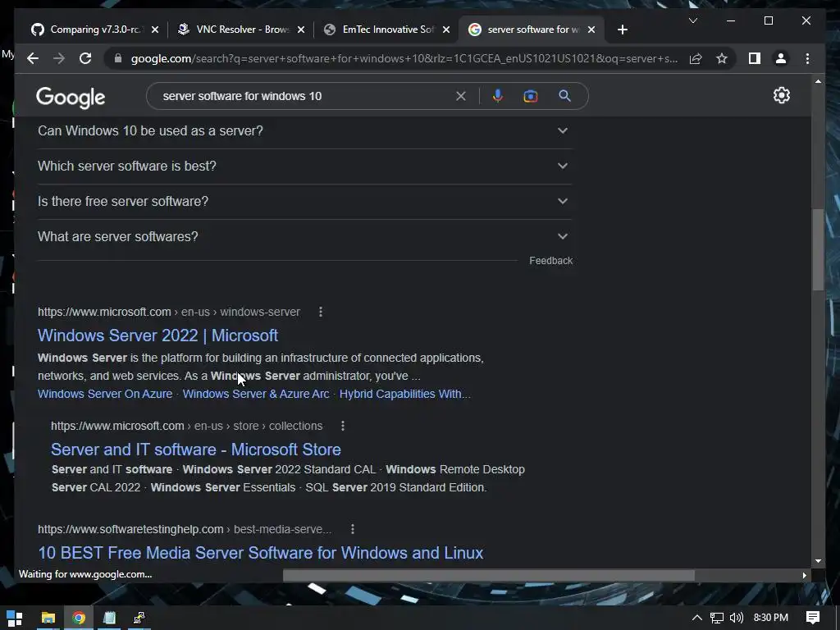Click the microsoft.com en-us windows-server URL text
The width and height of the screenshot is (840, 630).
point(169,312)
